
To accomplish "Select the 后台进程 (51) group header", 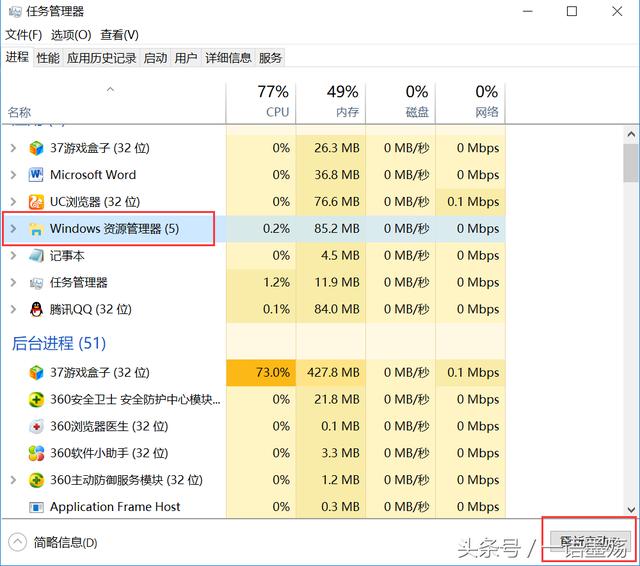I will (59, 343).
